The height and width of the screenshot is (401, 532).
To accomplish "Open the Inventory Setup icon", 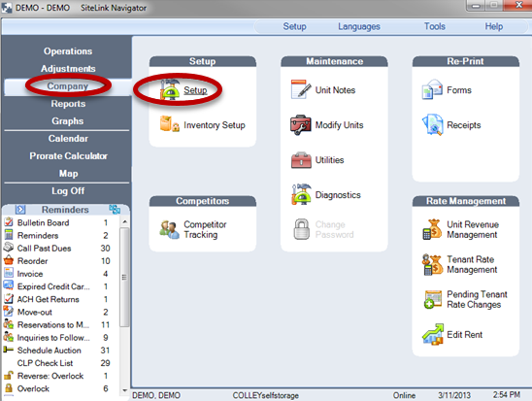I will [x=170, y=124].
